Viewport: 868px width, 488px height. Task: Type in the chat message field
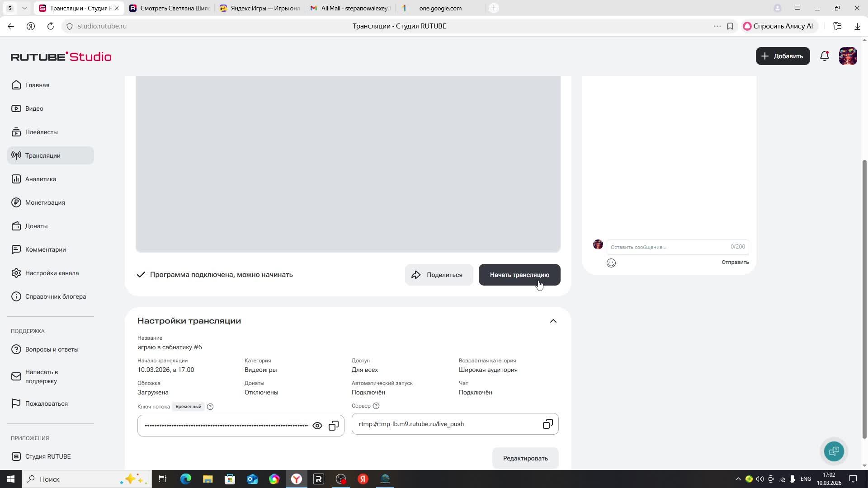click(x=667, y=247)
